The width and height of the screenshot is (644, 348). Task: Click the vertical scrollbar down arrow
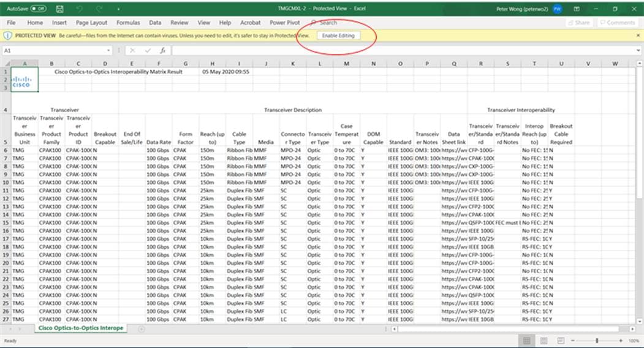[640, 321]
